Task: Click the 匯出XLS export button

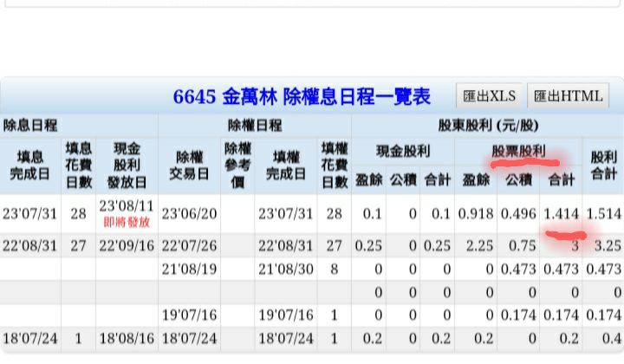Action: 489,96
